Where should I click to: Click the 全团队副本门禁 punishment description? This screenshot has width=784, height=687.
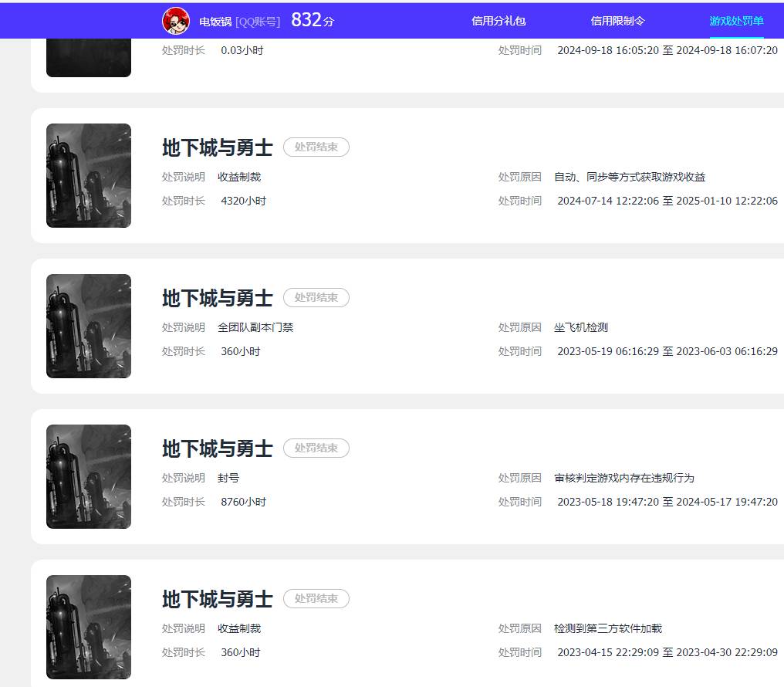point(254,327)
